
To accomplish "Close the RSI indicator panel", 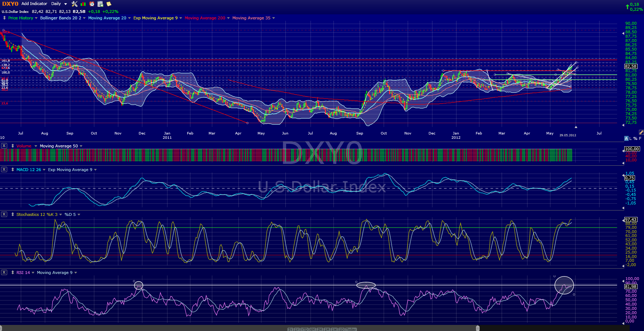I will pyautogui.click(x=4, y=272).
